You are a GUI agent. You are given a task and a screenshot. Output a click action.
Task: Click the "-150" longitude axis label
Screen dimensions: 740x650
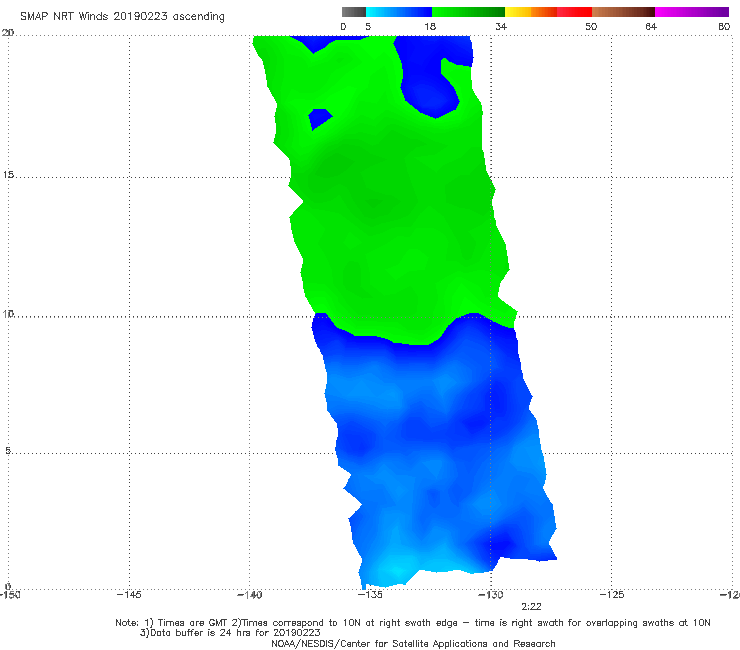point(10,595)
